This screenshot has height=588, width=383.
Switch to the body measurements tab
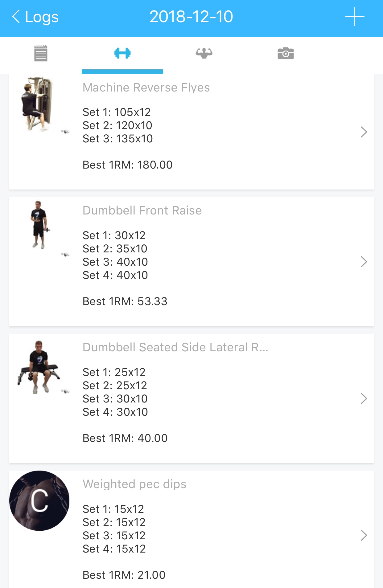click(204, 54)
